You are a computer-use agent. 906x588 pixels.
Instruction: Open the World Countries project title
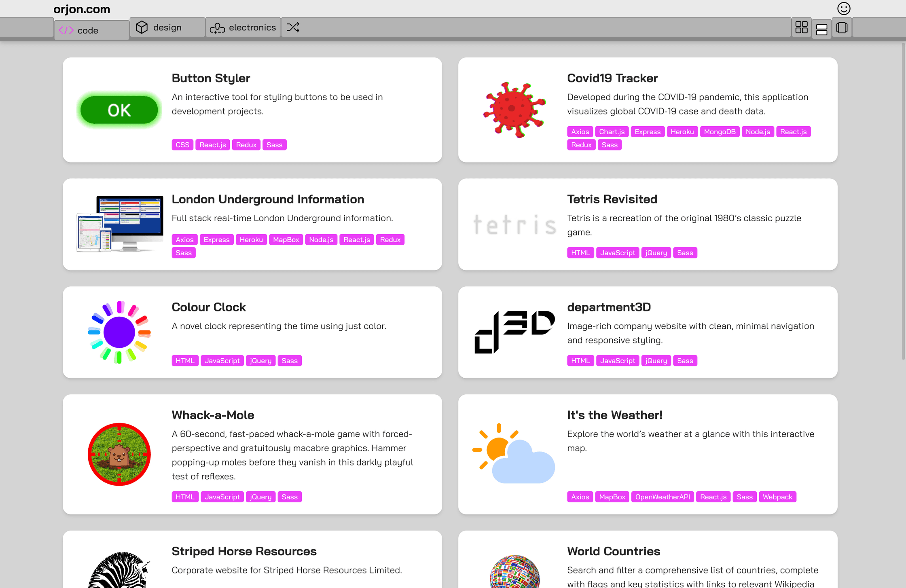[614, 551]
